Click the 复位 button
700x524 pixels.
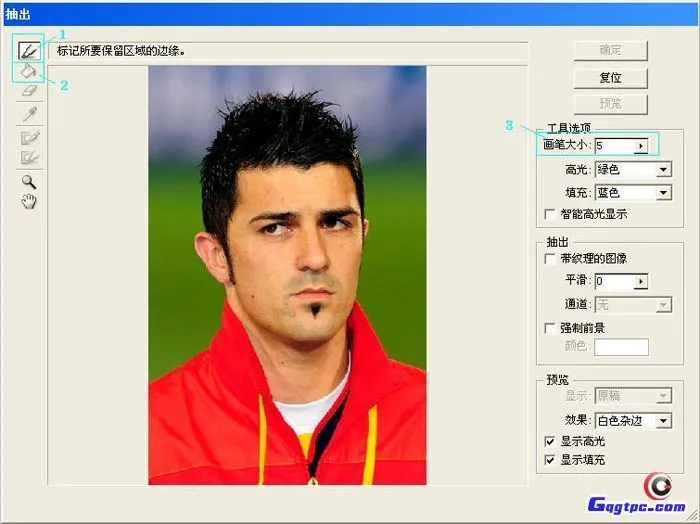(x=610, y=78)
